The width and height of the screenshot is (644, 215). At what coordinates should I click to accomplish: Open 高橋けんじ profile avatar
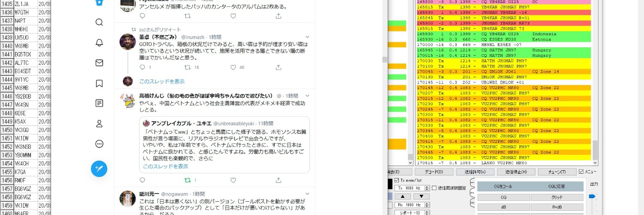128,101
